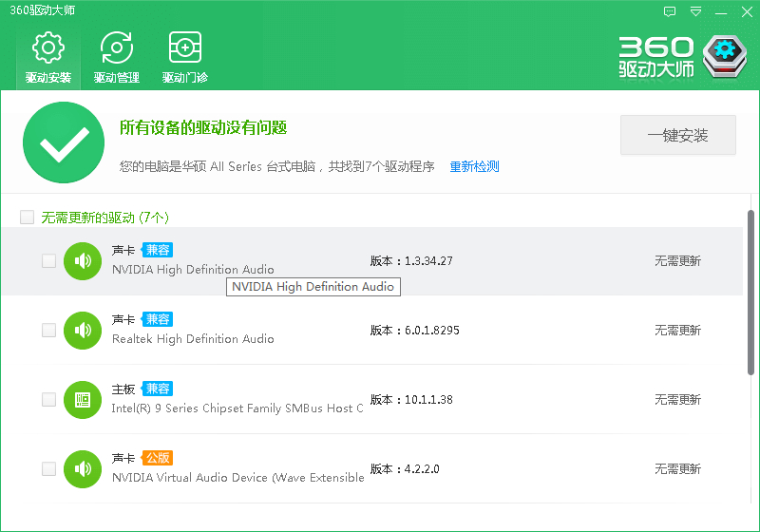Click the NVIDIA High Definition Audio driver name
Viewport: 760px width, 532px height.
coord(193,270)
